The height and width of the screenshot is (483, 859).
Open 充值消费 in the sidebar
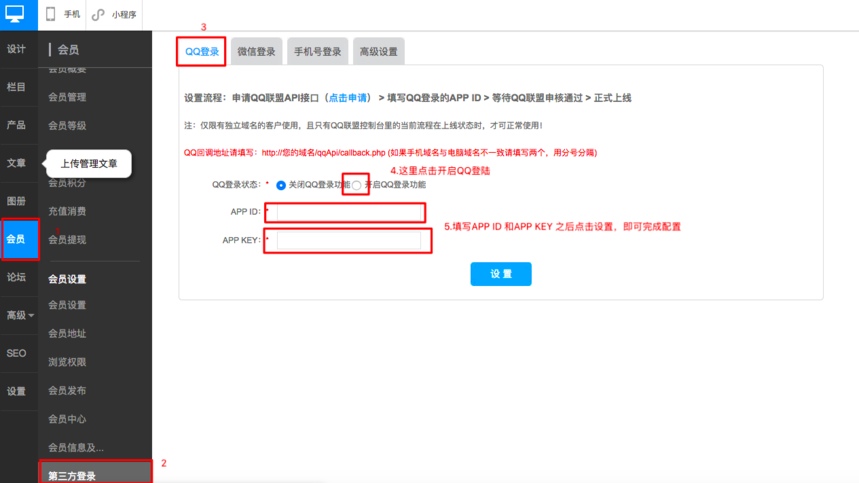click(67, 211)
